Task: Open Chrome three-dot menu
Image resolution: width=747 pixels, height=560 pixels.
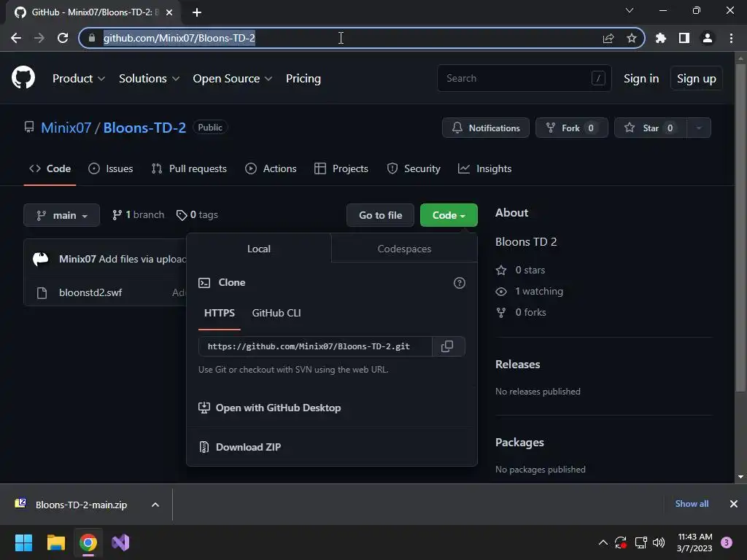Action: point(731,38)
